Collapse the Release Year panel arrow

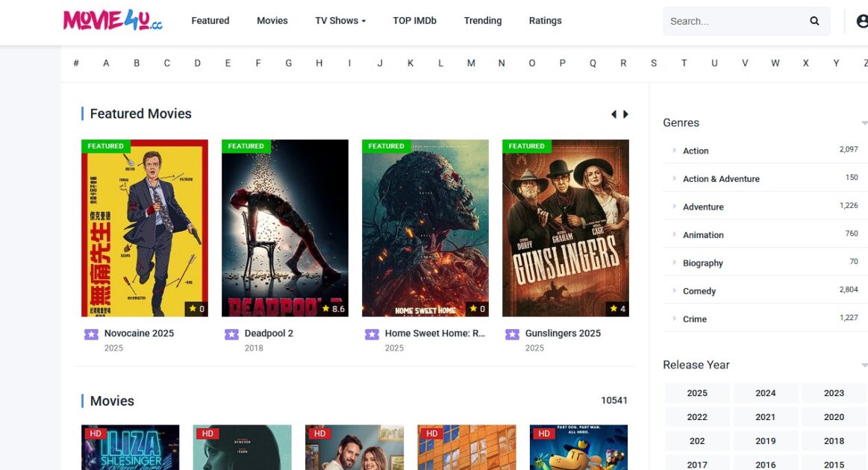864,366
